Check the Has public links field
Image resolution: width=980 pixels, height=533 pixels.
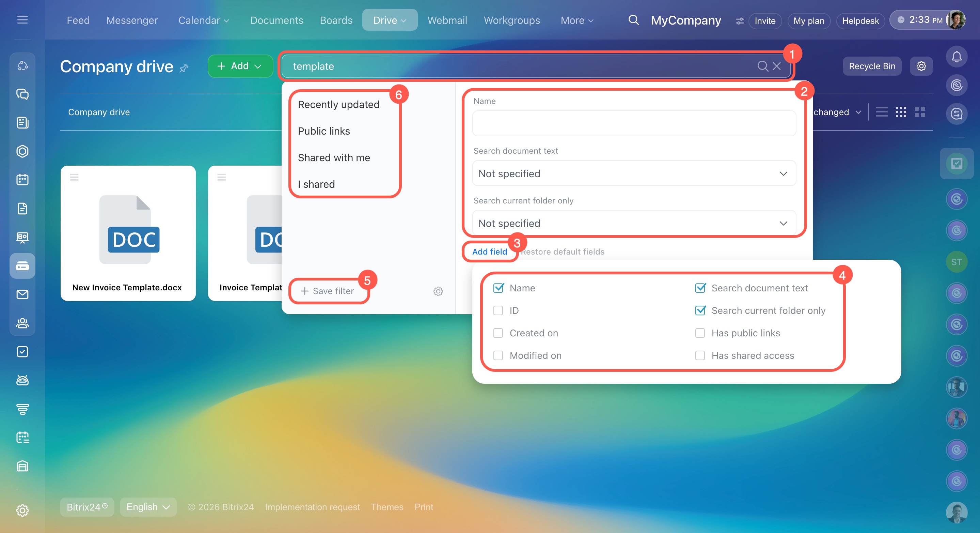(700, 333)
